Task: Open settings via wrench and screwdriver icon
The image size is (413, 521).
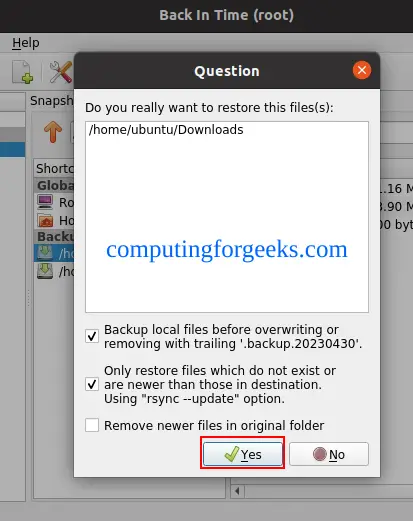Action: tap(61, 71)
